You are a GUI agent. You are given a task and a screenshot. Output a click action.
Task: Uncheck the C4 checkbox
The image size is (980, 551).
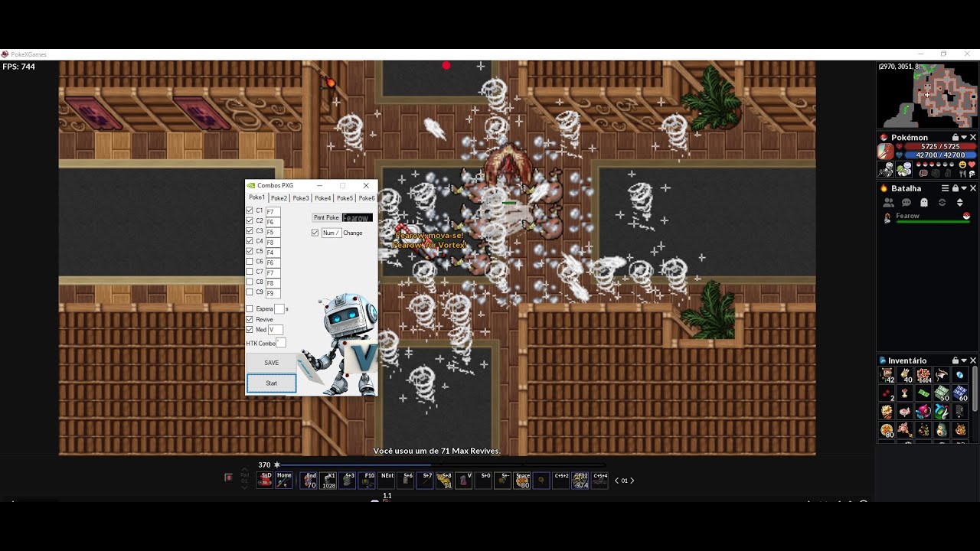coord(250,241)
